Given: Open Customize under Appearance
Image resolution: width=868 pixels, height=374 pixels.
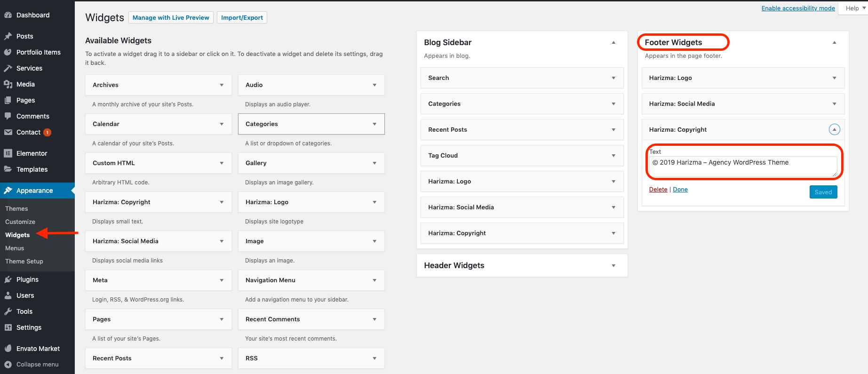Looking at the screenshot, I should pos(20,222).
